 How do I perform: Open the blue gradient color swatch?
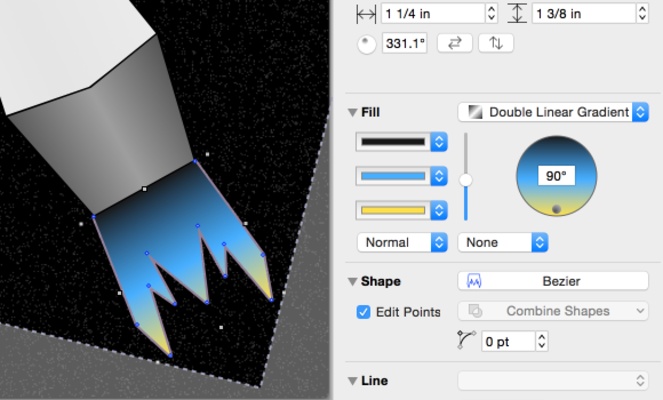393,176
